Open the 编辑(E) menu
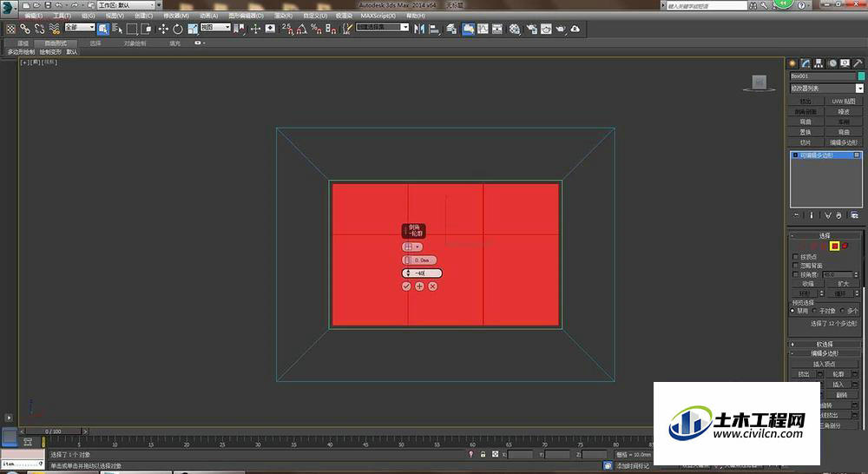Image resolution: width=868 pixels, height=474 pixels. [33, 16]
